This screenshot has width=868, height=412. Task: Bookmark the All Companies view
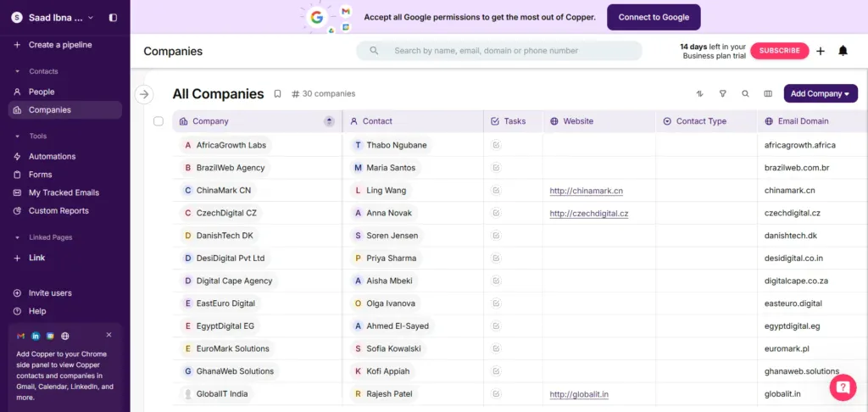pos(277,94)
